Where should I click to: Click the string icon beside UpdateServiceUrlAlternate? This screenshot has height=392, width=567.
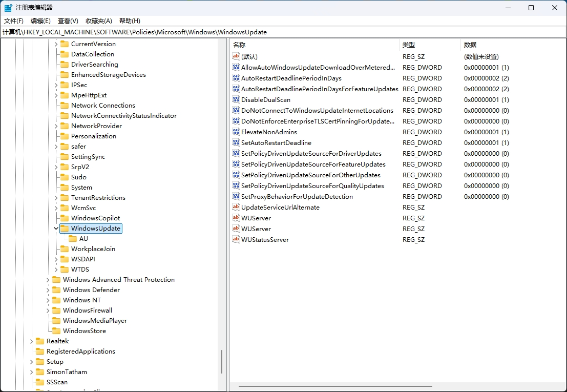(x=236, y=207)
